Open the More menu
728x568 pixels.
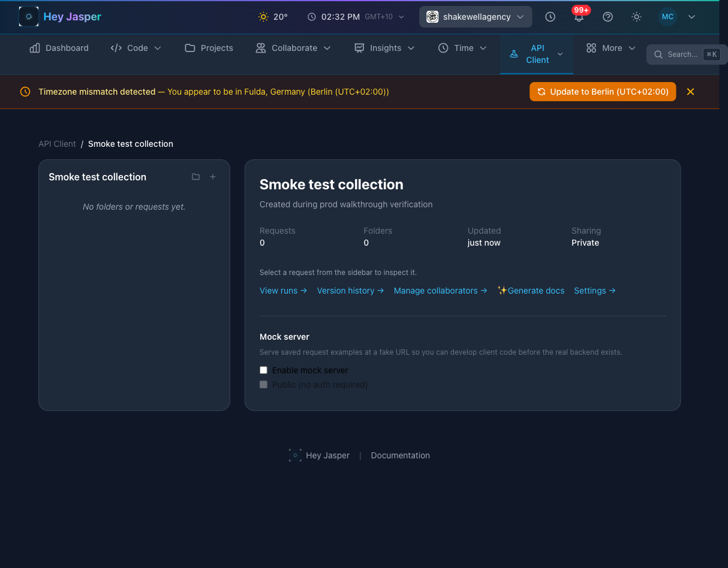click(610, 48)
